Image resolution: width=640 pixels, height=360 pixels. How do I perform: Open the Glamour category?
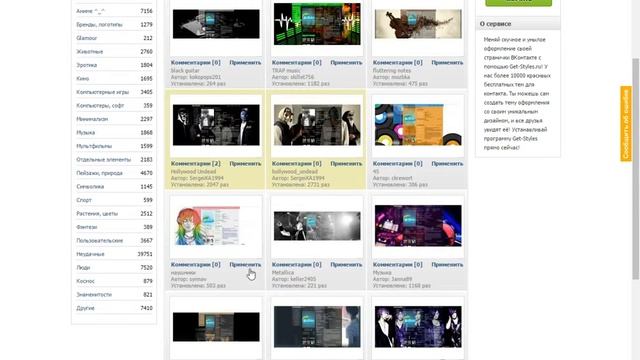coord(87,38)
